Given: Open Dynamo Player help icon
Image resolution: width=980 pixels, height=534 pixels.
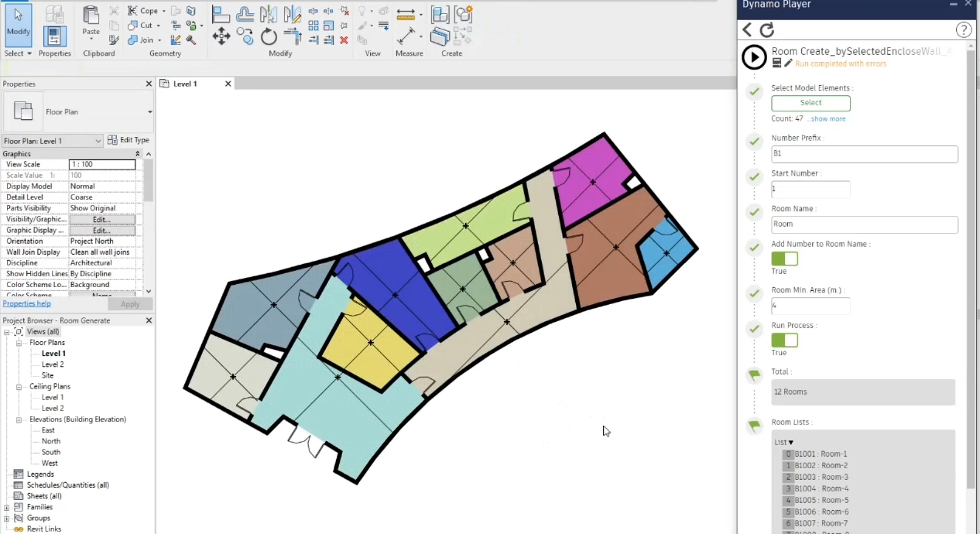Looking at the screenshot, I should pos(964,30).
